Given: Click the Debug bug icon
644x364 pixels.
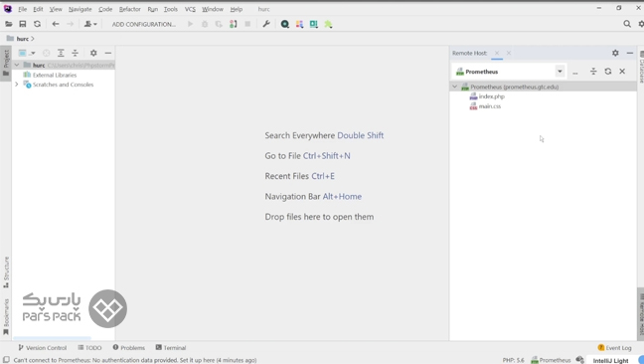Looking at the screenshot, I should (x=205, y=24).
